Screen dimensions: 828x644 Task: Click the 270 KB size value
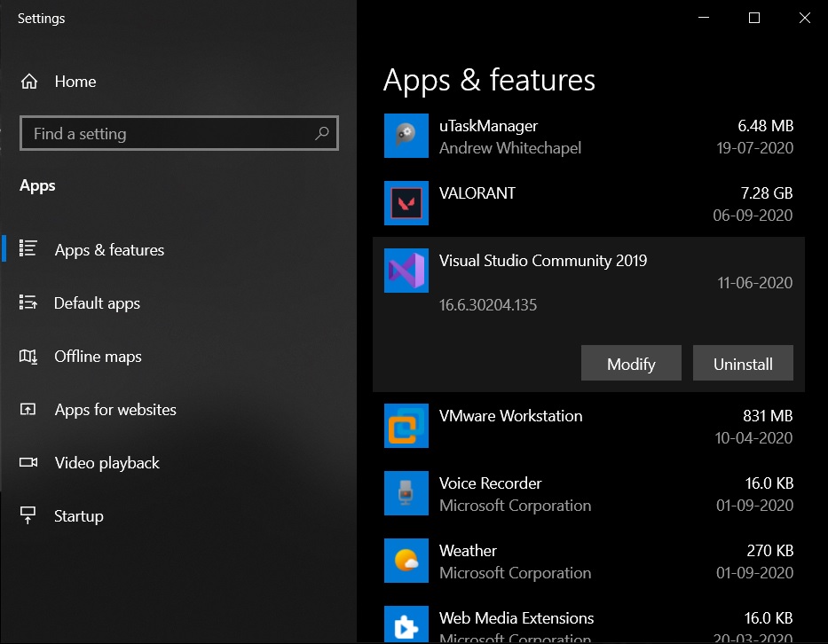click(x=770, y=551)
